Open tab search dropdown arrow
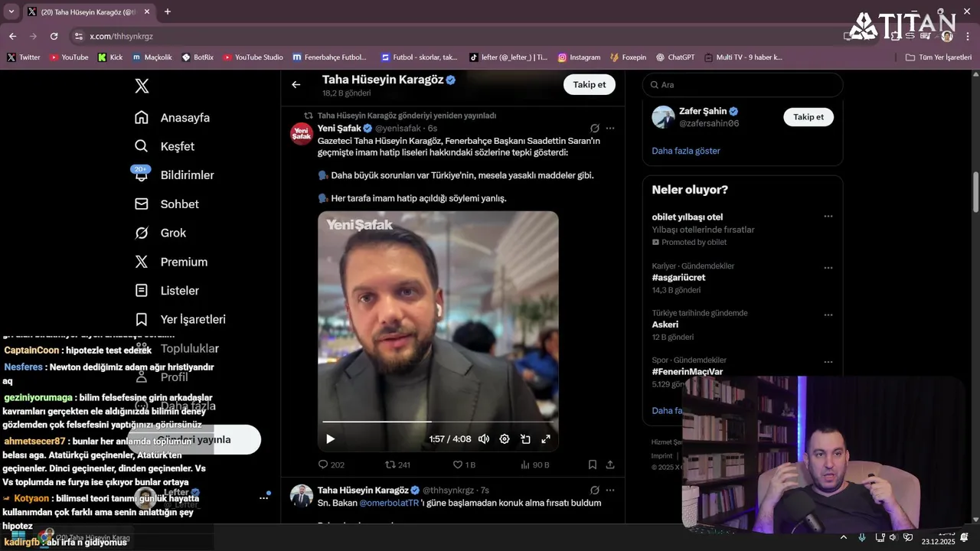Viewport: 980px width, 551px height. [x=11, y=11]
